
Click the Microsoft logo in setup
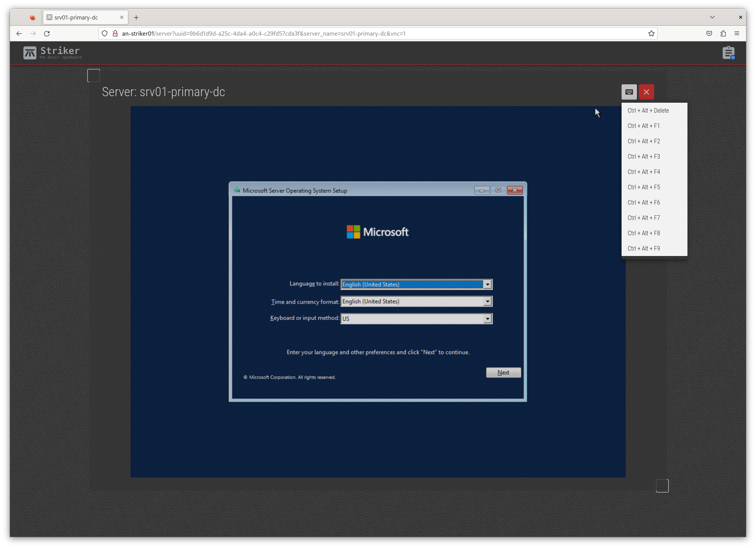point(377,232)
